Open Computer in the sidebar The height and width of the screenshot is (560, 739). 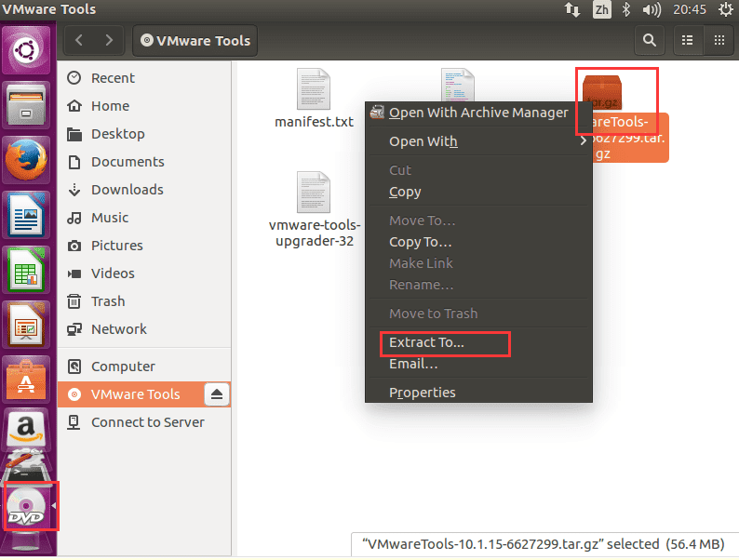pyautogui.click(x=144, y=367)
